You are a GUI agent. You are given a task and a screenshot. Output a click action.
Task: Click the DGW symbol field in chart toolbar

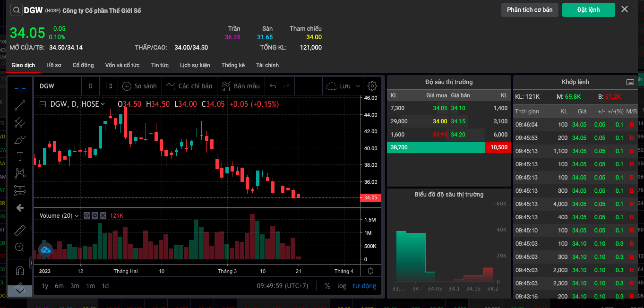(58, 86)
